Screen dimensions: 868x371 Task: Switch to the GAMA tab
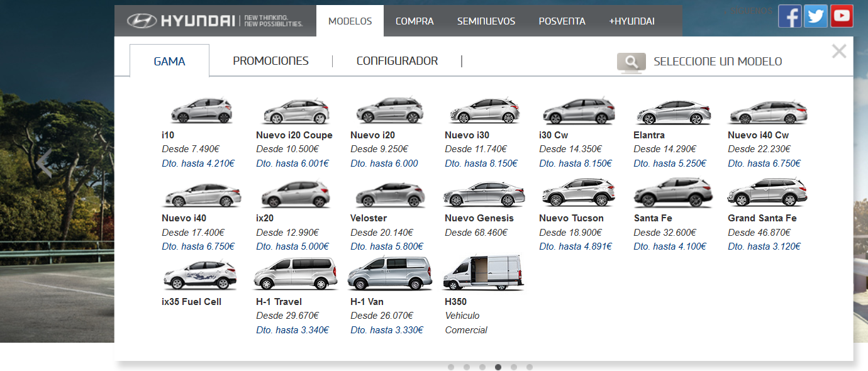tap(169, 61)
